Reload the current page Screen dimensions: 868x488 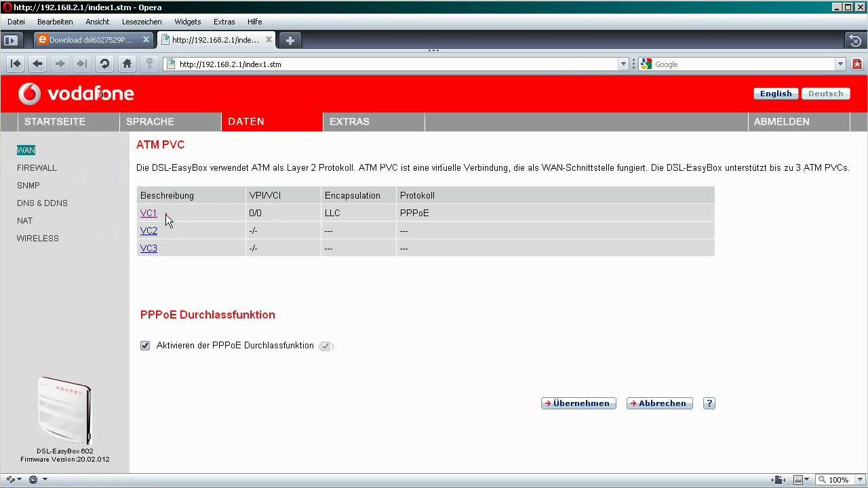point(104,64)
